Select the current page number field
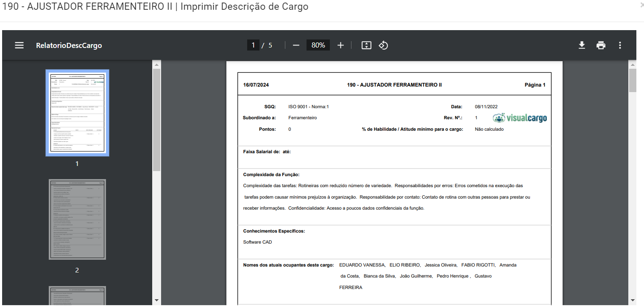Image resolution: width=644 pixels, height=306 pixels. click(x=253, y=45)
